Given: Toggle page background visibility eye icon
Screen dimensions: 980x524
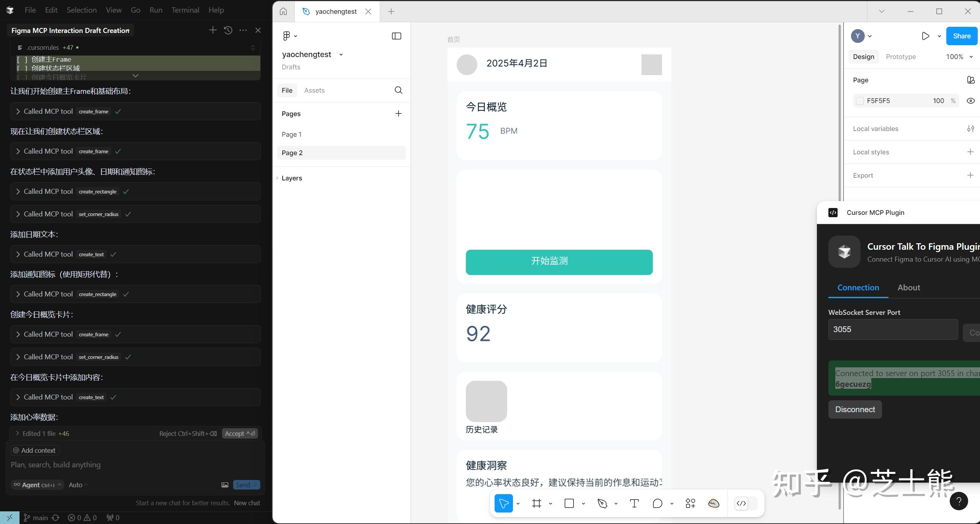Looking at the screenshot, I should 970,101.
